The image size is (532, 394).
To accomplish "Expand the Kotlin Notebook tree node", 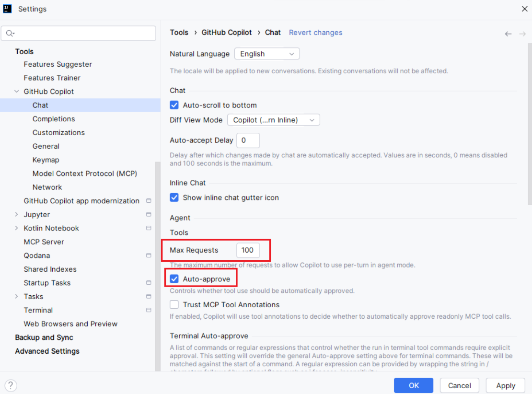I will (17, 228).
